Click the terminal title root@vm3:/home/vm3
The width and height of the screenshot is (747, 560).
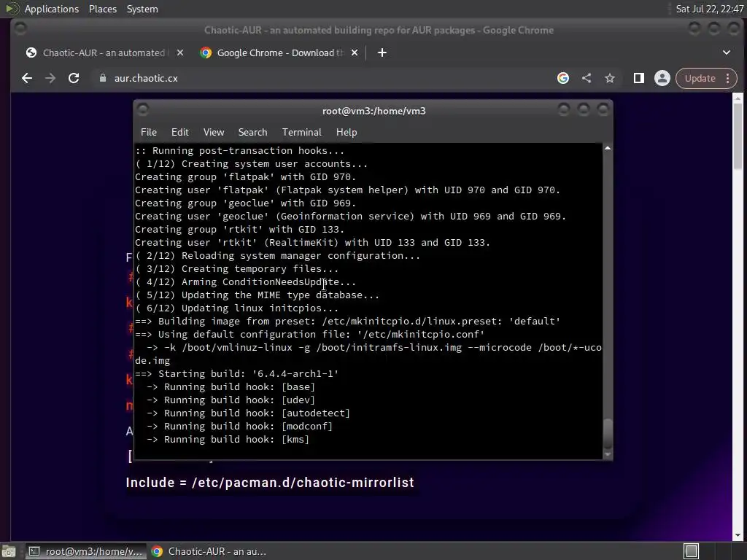(x=374, y=111)
